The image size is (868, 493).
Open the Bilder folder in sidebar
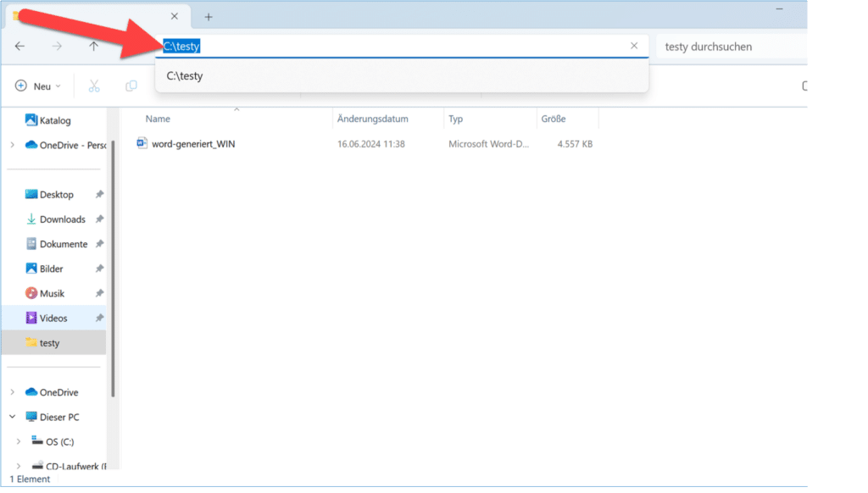pos(51,269)
